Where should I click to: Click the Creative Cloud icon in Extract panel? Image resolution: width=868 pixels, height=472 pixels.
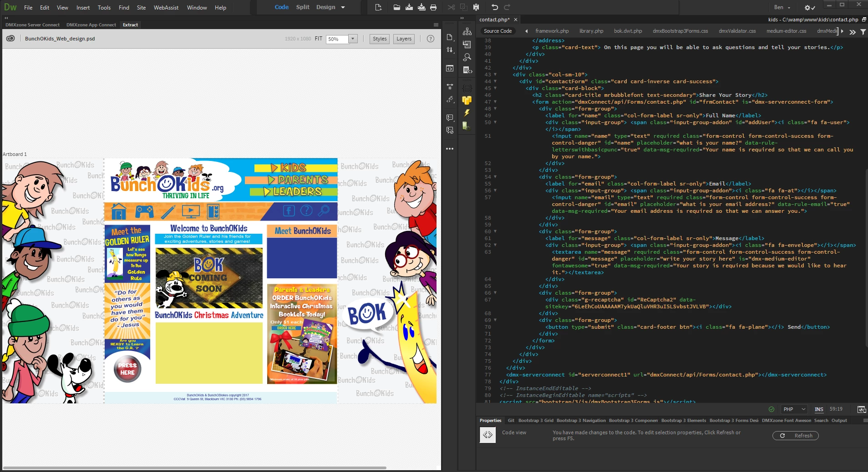pyautogui.click(x=10, y=39)
